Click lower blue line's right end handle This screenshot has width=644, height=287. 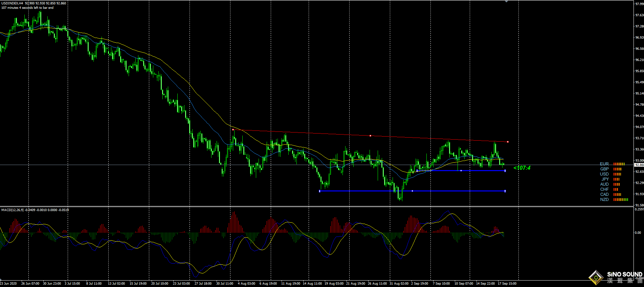click(505, 191)
